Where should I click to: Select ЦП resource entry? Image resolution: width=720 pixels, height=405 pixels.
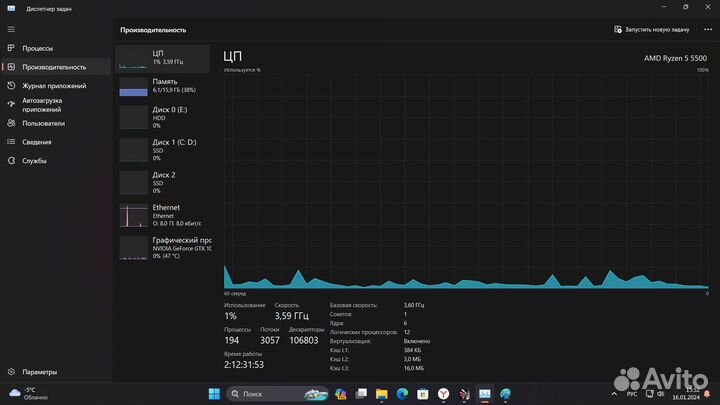163,58
